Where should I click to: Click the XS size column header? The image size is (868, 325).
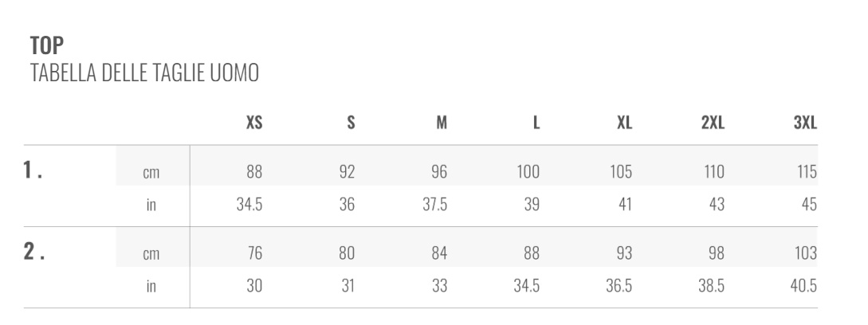[x=254, y=123]
